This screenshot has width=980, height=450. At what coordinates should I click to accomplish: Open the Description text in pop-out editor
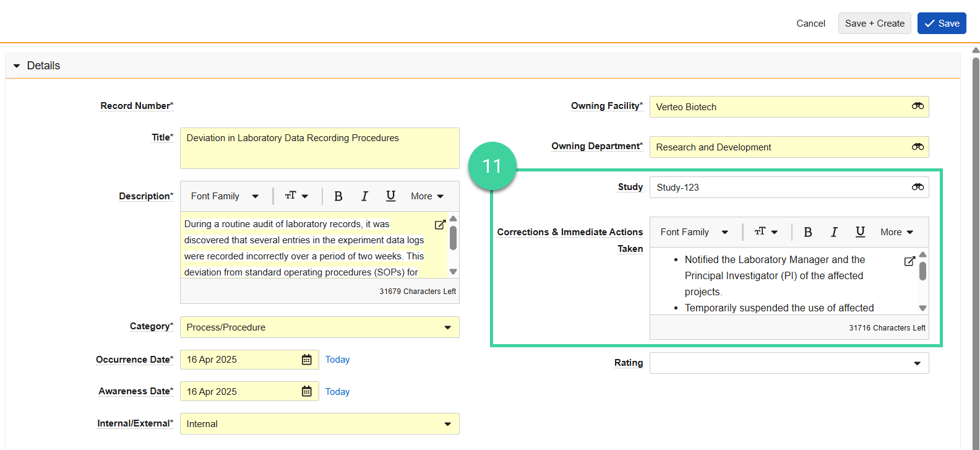pos(440,225)
